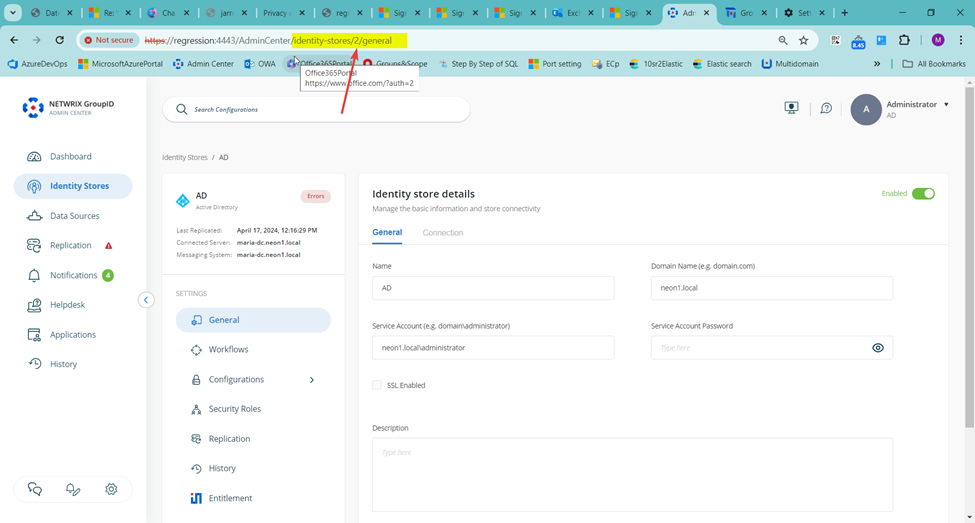Viewport: 975px width, 523px height.
Task: Click into the Name field
Action: coord(493,288)
